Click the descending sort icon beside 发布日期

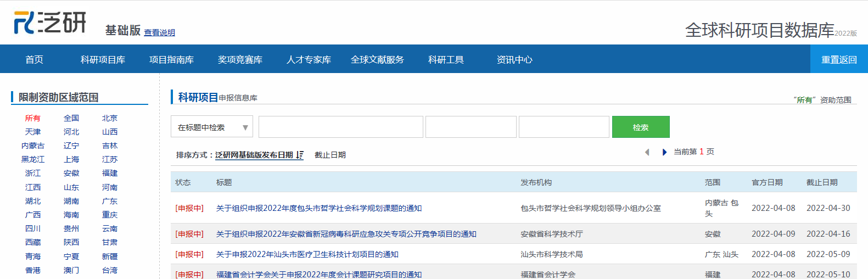point(300,155)
